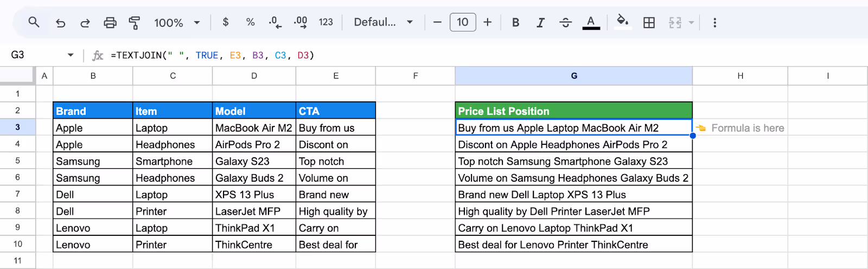Select CTA cell containing Top notch
Viewport: 868px width, 269px height.
click(336, 161)
